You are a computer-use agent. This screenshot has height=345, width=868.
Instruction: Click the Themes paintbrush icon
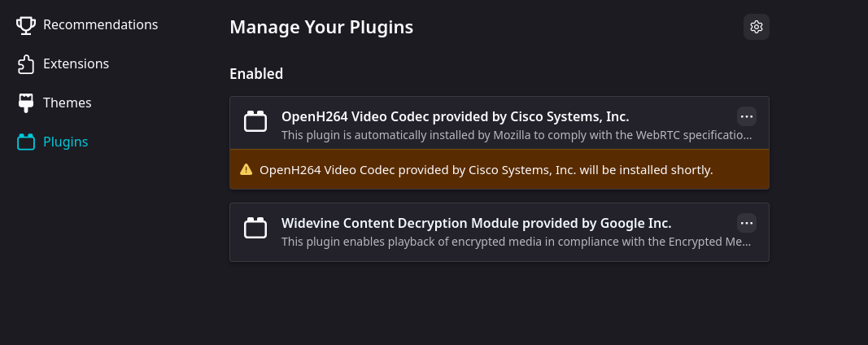coord(26,103)
